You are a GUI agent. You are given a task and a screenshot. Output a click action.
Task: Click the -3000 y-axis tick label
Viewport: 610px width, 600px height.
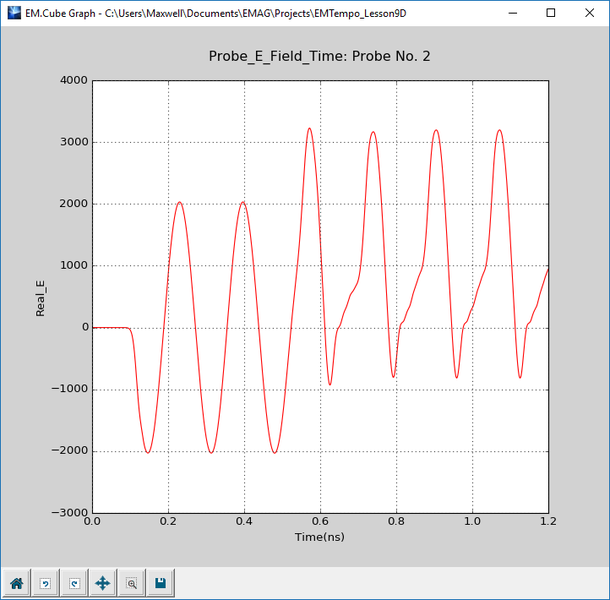coord(69,513)
